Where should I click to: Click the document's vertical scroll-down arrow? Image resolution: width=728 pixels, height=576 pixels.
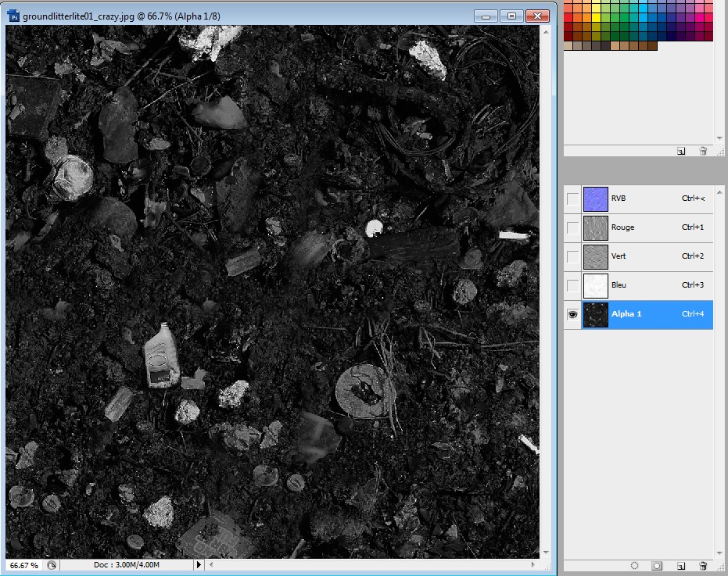point(546,553)
